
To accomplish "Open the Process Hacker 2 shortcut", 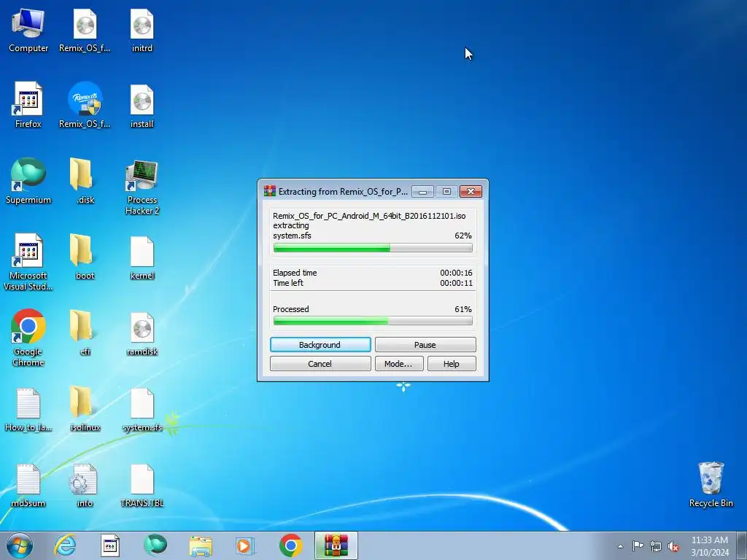I will [x=142, y=187].
